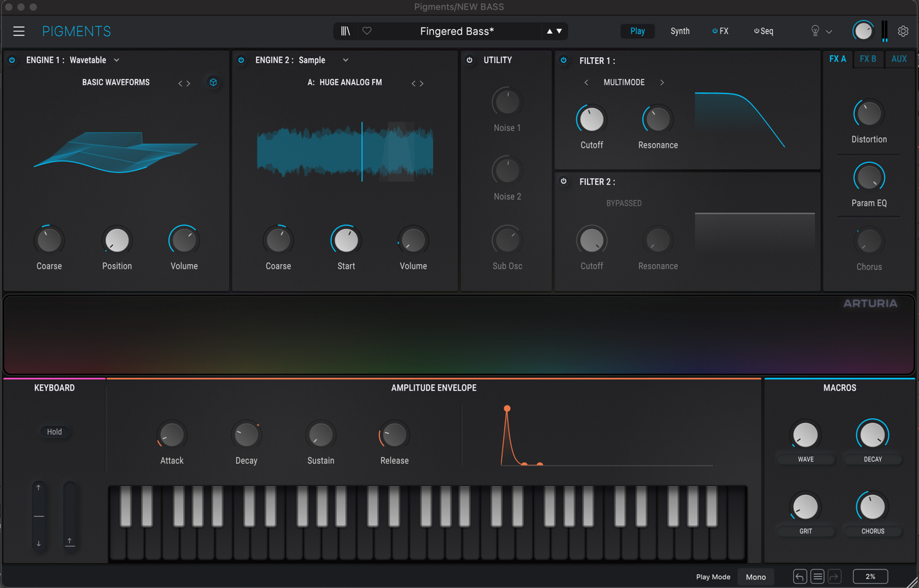919x588 pixels.
Task: Select the FX A tab
Action: pos(837,59)
